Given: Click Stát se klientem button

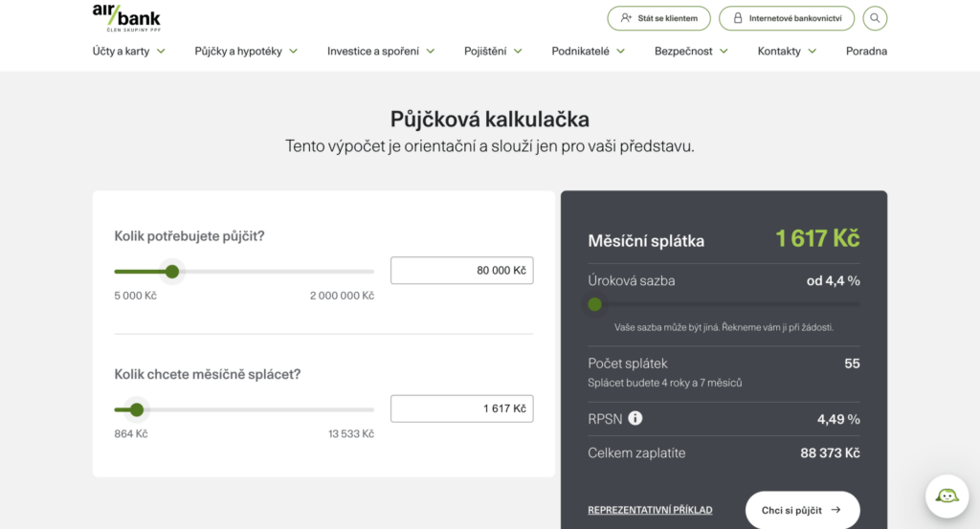Looking at the screenshot, I should (658, 18).
